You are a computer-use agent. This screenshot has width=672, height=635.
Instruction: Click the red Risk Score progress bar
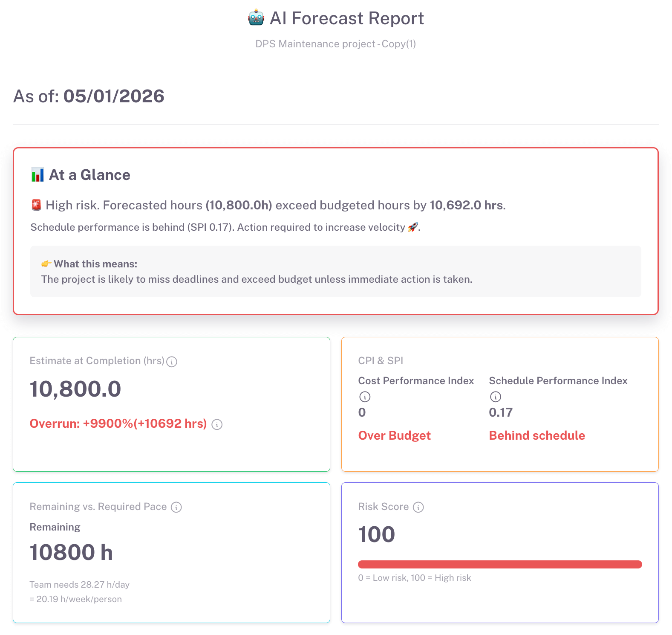click(500, 564)
